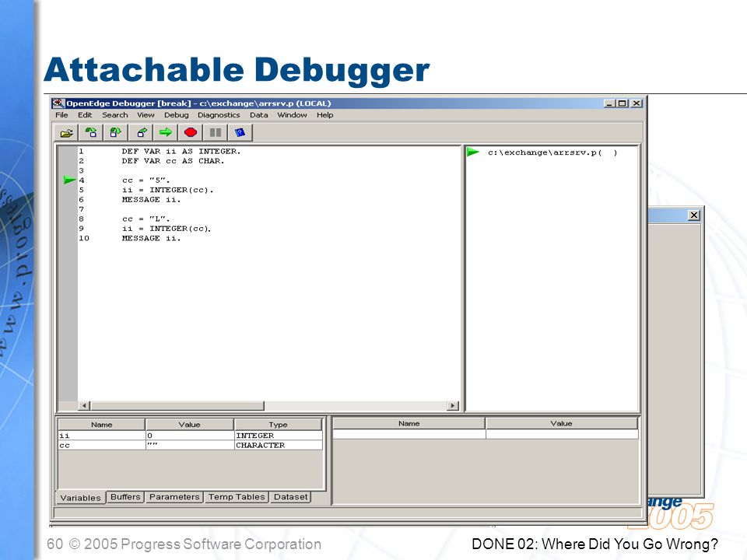
Task: Open the Edit menu
Action: pos(85,115)
